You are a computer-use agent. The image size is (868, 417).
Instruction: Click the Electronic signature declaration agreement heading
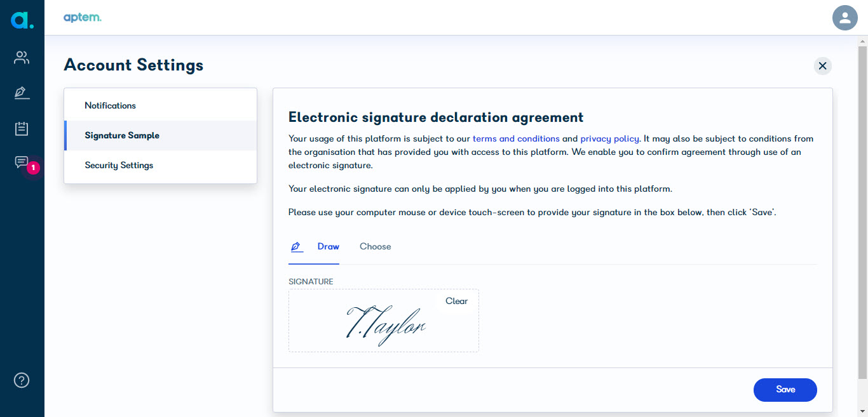click(436, 117)
